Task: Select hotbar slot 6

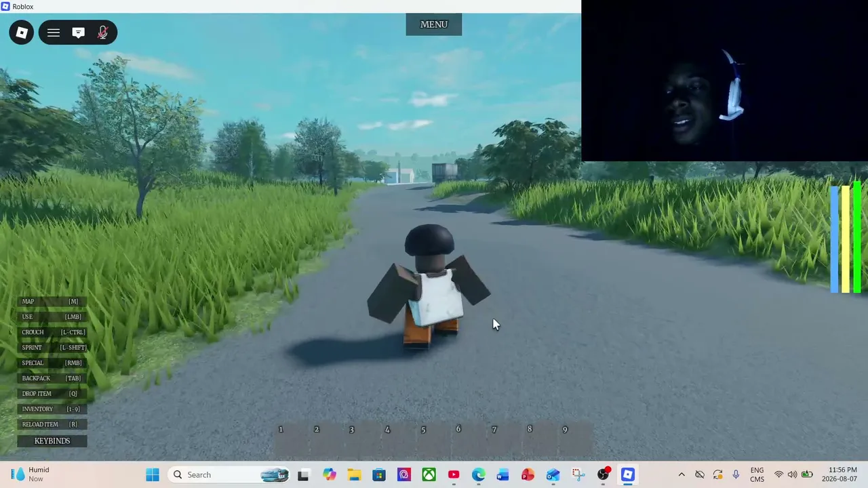Action: [x=469, y=439]
